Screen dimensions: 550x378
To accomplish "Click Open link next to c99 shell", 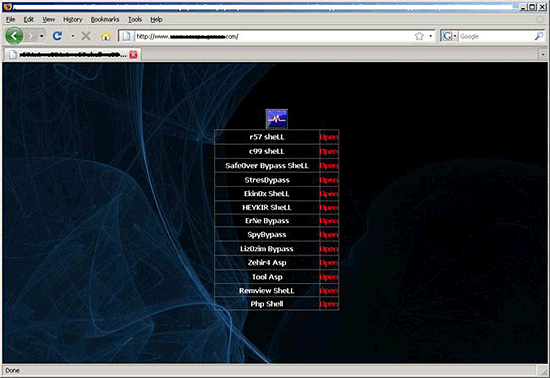I will pos(329,151).
